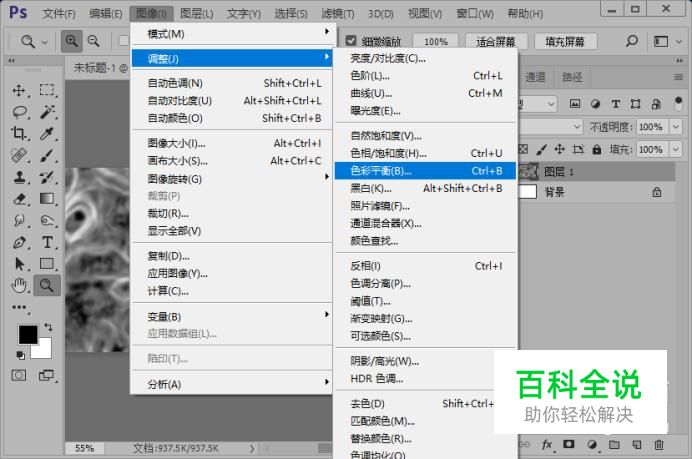Click the 100% zoom button

click(436, 41)
